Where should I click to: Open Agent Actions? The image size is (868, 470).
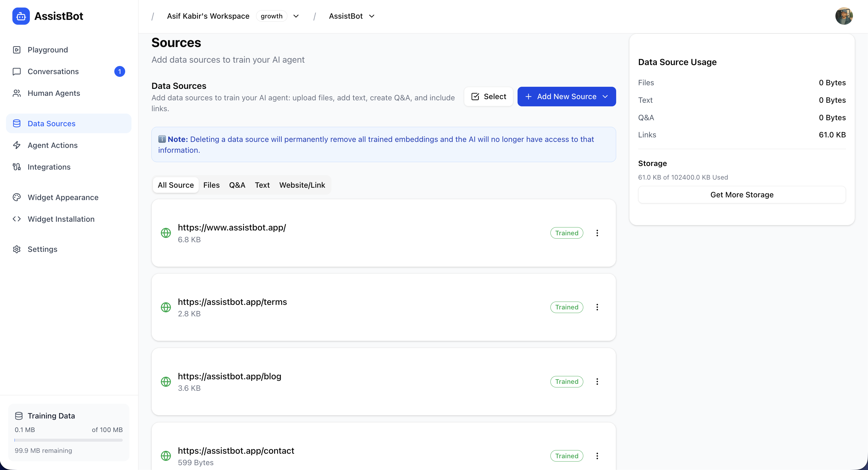click(x=52, y=145)
